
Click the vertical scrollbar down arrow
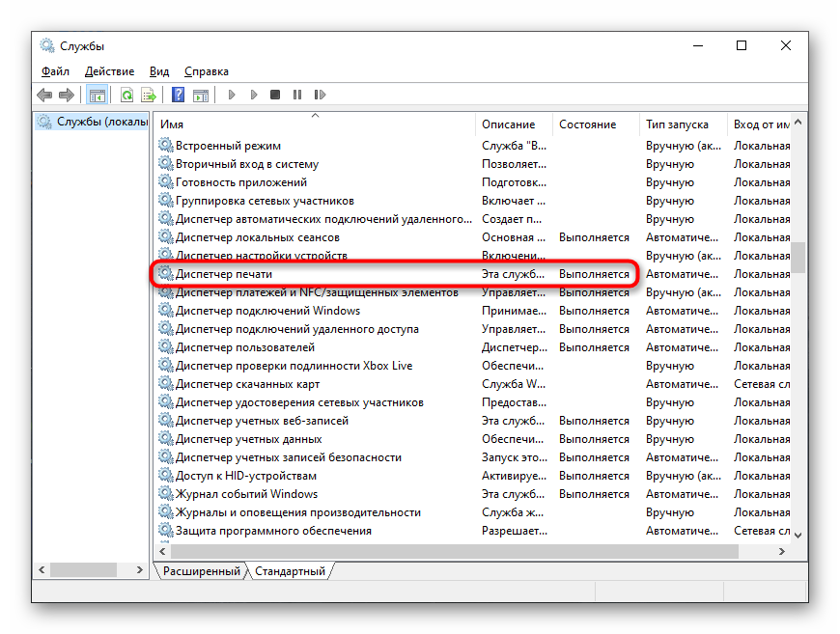pyautogui.click(x=799, y=533)
